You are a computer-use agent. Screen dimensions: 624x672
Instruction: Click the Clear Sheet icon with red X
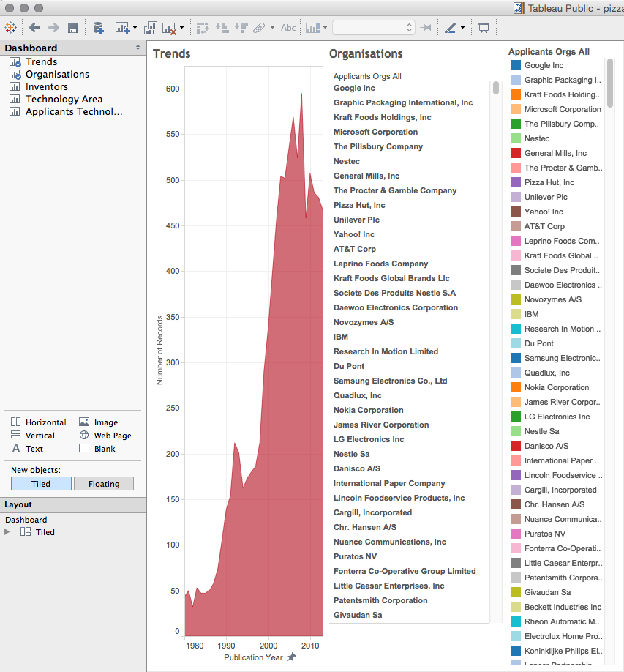pos(169,29)
